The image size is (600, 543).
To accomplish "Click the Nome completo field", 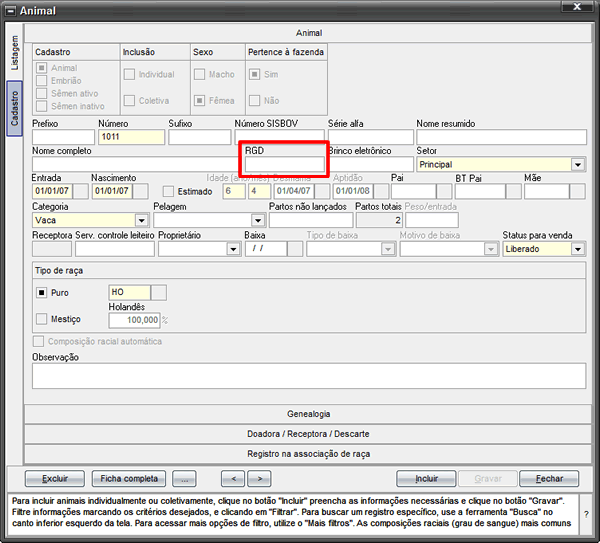I will click(136, 165).
